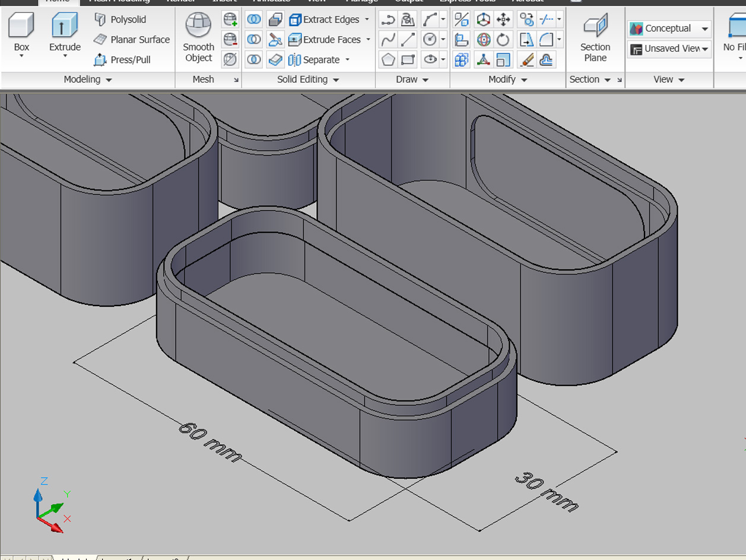Image resolution: width=746 pixels, height=560 pixels.
Task: Select the Arc draw tool
Action: click(430, 20)
